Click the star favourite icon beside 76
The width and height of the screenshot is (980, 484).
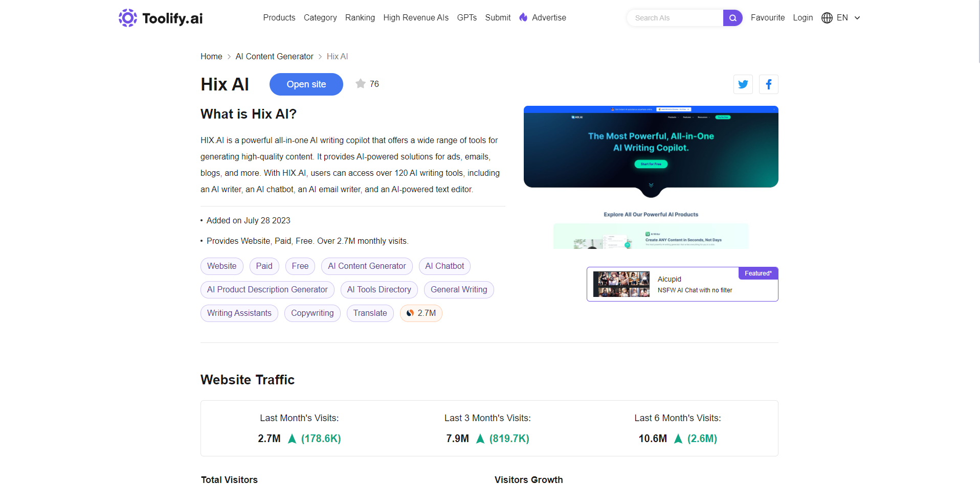pos(361,84)
